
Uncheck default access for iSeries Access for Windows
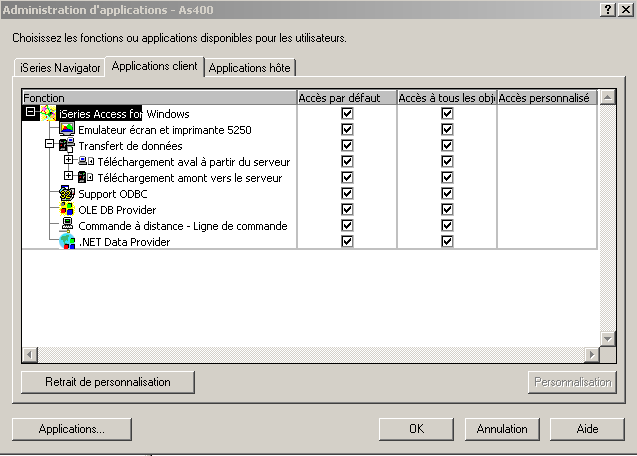pos(347,113)
